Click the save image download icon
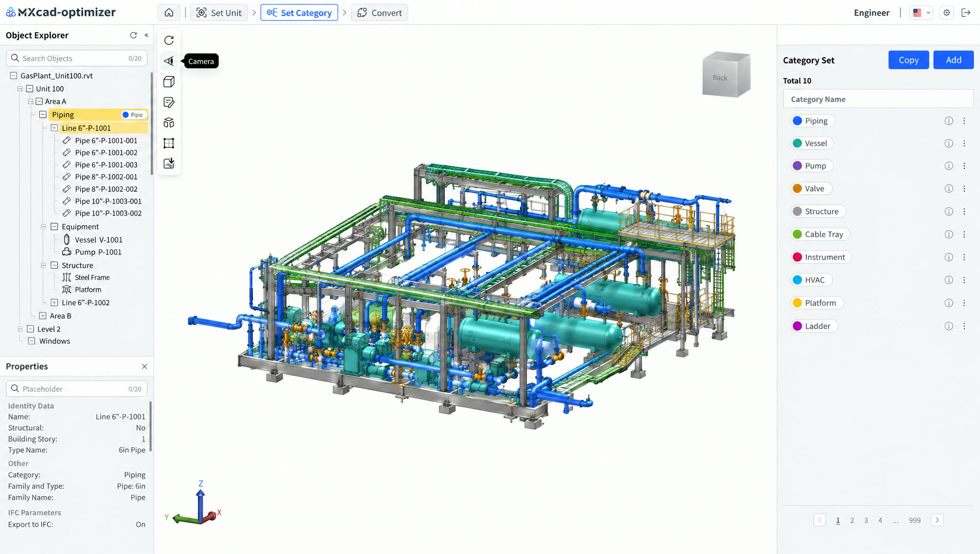980x554 pixels. [169, 164]
